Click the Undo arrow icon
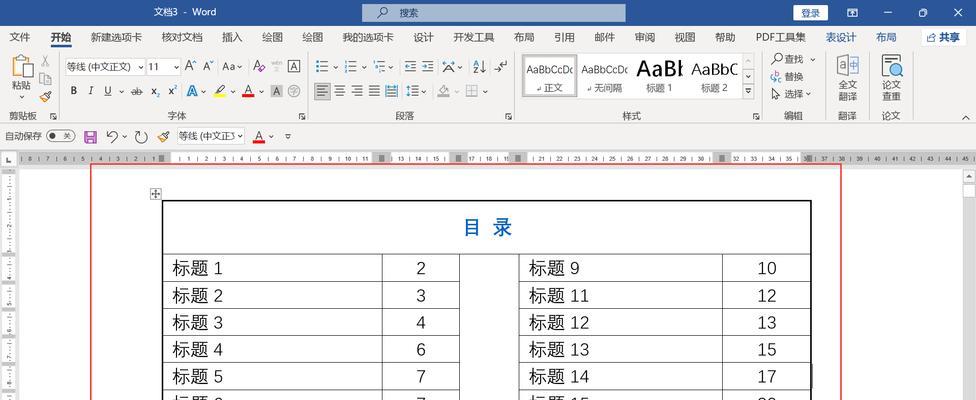Viewport: 976px width, 400px height. pos(112,136)
